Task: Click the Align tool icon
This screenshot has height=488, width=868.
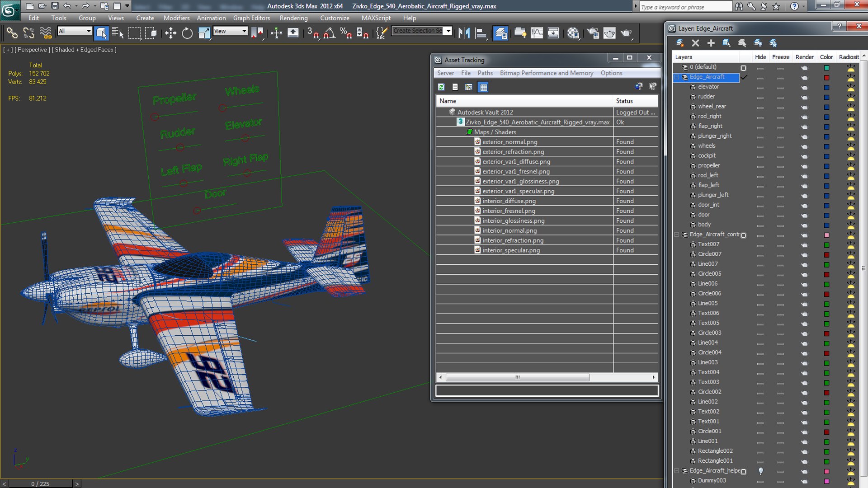Action: tap(481, 33)
